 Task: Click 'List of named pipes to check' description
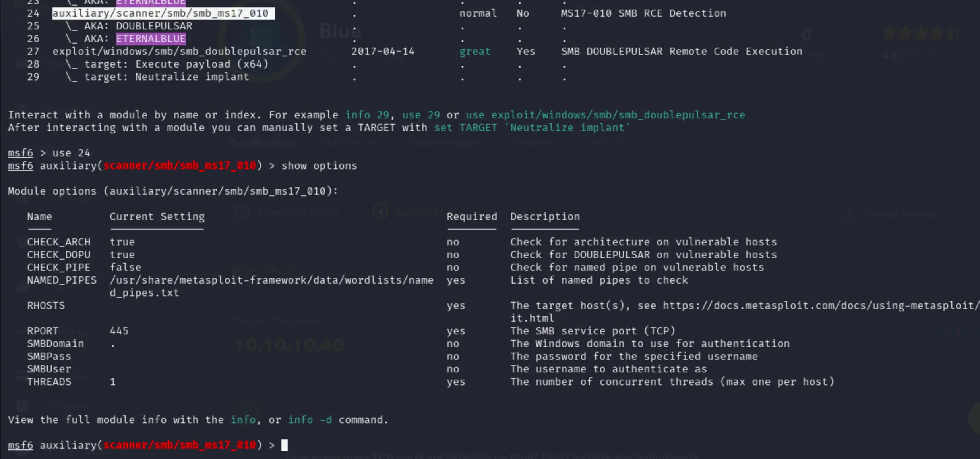599,280
